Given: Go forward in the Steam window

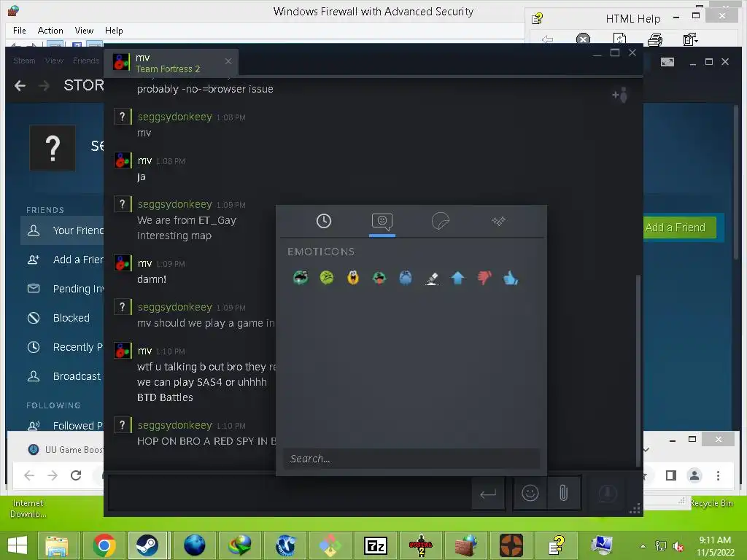Looking at the screenshot, I should click(44, 86).
